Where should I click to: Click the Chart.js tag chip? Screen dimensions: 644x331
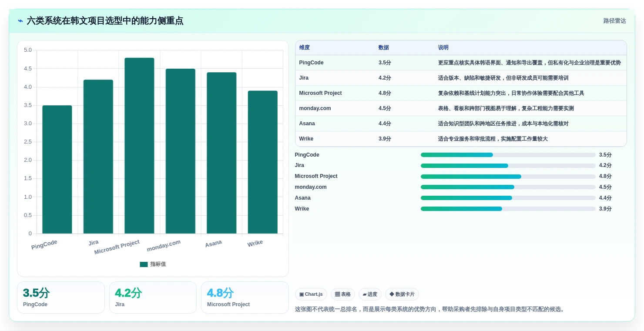click(x=311, y=294)
